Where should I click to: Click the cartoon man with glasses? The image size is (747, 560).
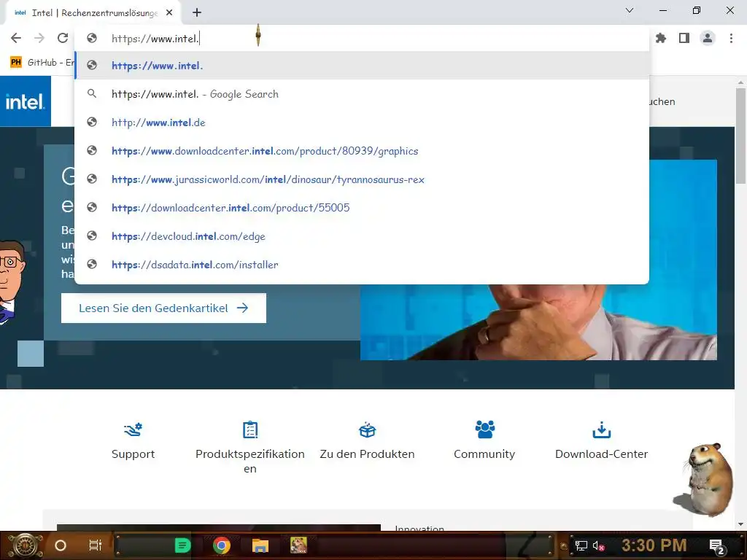click(12, 282)
